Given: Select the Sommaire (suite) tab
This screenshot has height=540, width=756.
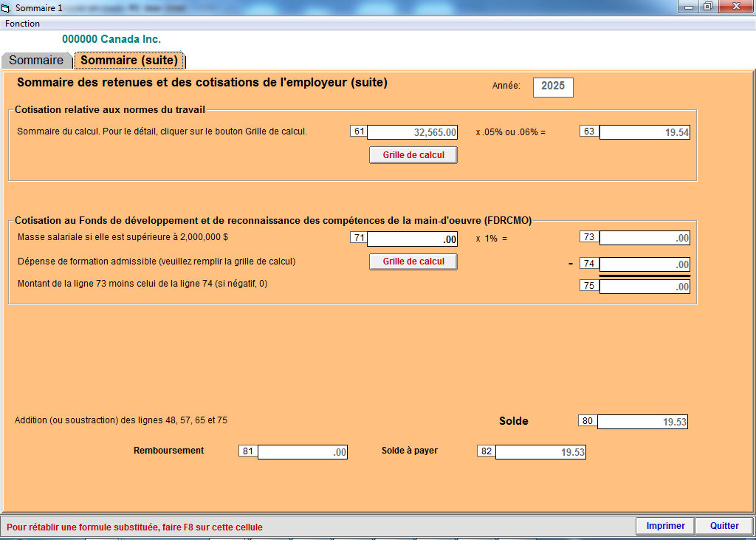Looking at the screenshot, I should 129,61.
